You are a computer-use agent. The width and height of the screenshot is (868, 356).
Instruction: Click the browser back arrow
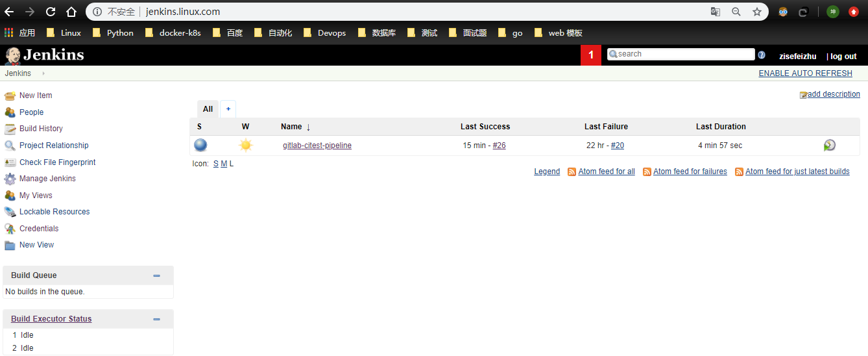click(9, 12)
